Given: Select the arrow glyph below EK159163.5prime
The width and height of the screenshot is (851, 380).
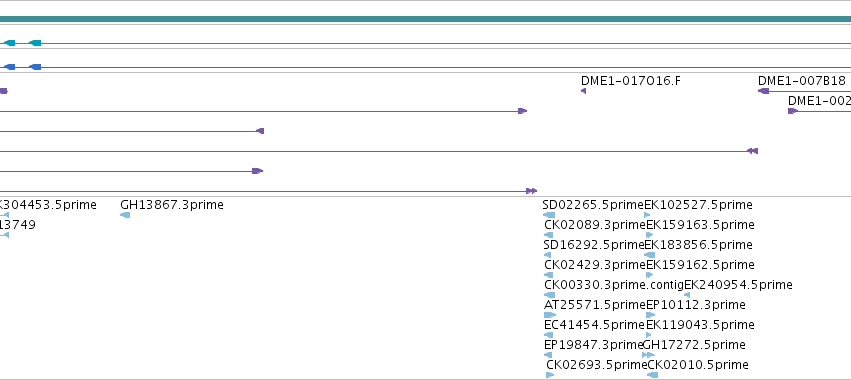Looking at the screenshot, I should pyautogui.click(x=649, y=235).
